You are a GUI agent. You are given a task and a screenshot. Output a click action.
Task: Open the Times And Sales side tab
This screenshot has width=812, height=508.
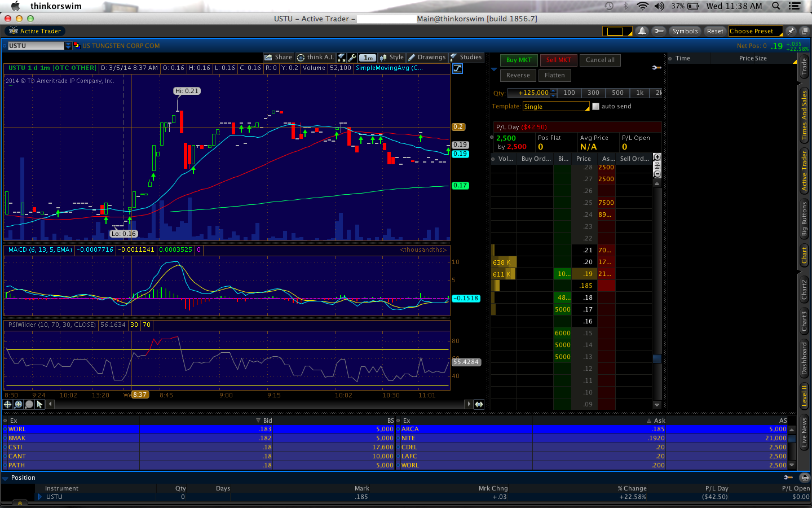point(805,115)
